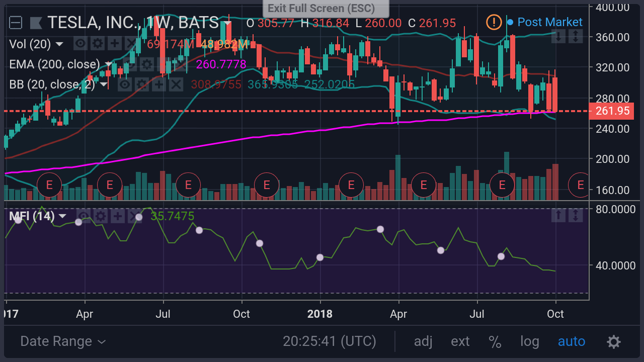Click the magenta EMA value 260.7778
Image resolution: width=644 pixels, height=362 pixels.
[x=221, y=64]
